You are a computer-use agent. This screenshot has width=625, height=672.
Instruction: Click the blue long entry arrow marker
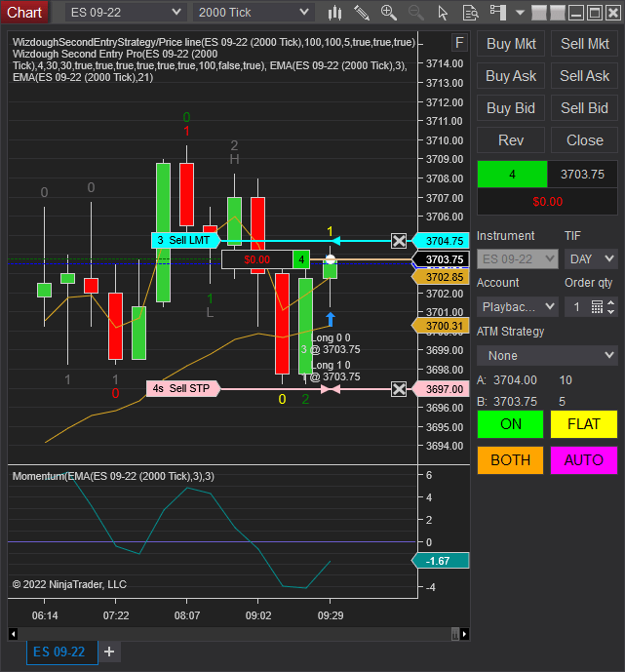(331, 319)
